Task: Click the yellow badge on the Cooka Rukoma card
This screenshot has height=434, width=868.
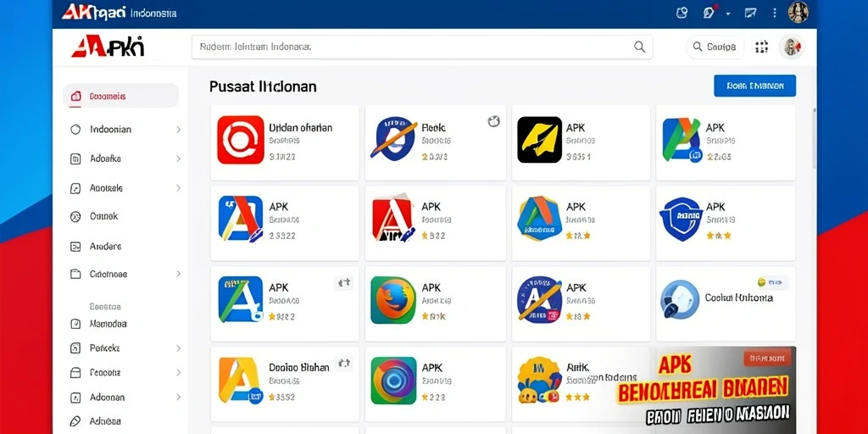Action: point(773,281)
